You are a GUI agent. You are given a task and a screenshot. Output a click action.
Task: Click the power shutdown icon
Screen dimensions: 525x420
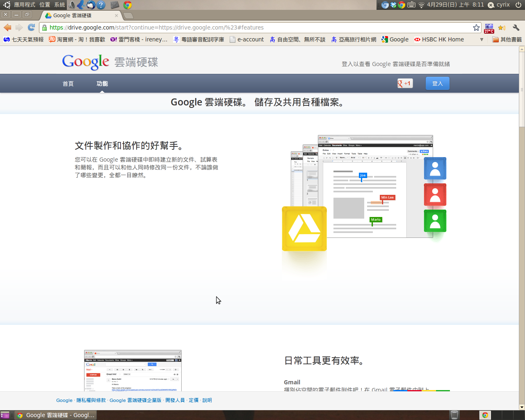pos(518,5)
